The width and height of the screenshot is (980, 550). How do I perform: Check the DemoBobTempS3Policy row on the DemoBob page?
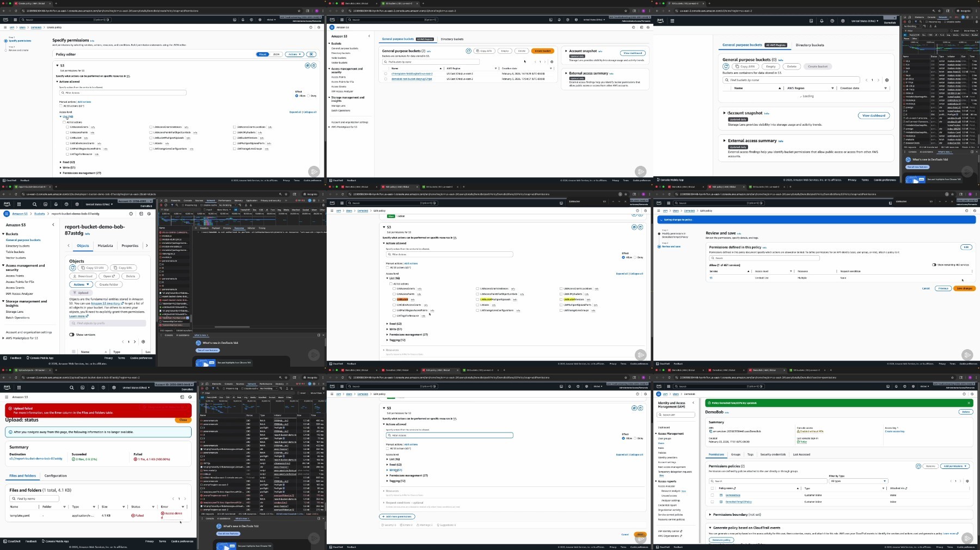pyautogui.click(x=712, y=502)
